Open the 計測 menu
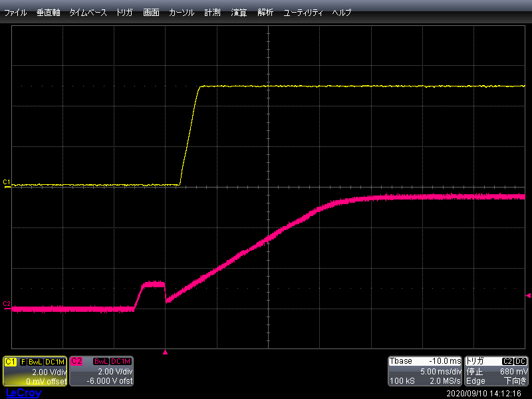532x399 pixels. tap(212, 13)
